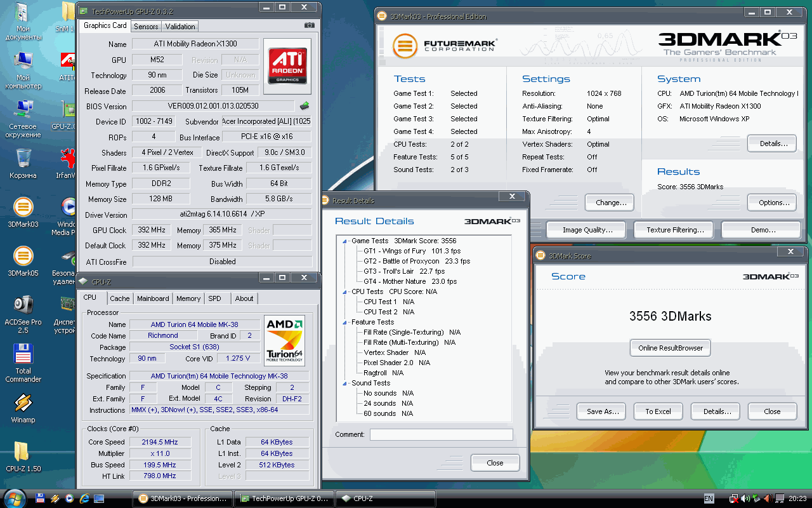Click the To Excel button

(x=658, y=411)
